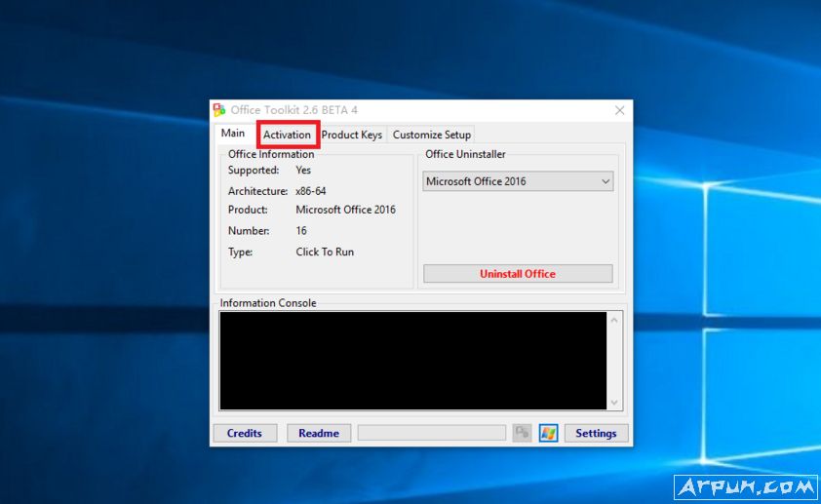Select the Customize Setup tab

431,135
